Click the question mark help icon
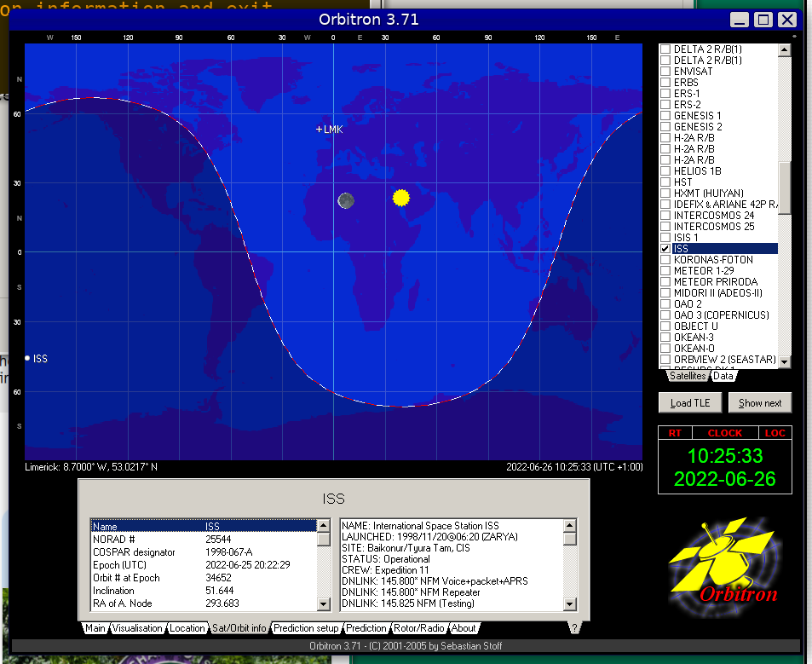 click(x=573, y=627)
